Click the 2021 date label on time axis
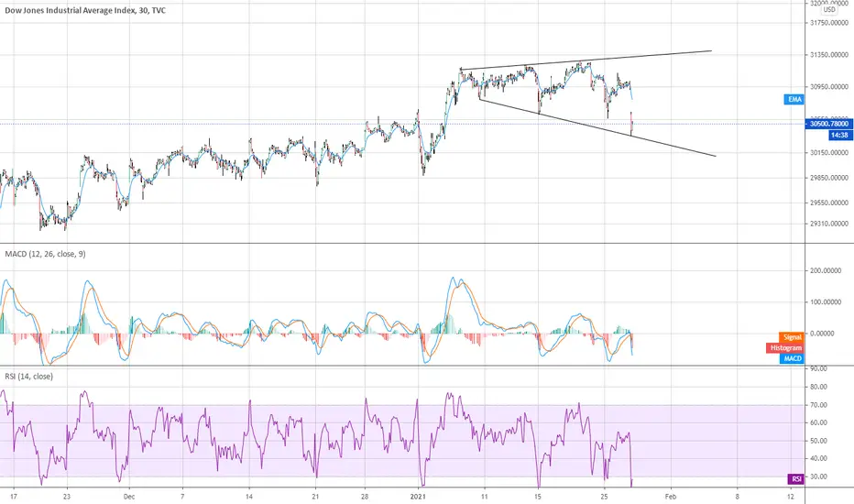 pos(418,497)
